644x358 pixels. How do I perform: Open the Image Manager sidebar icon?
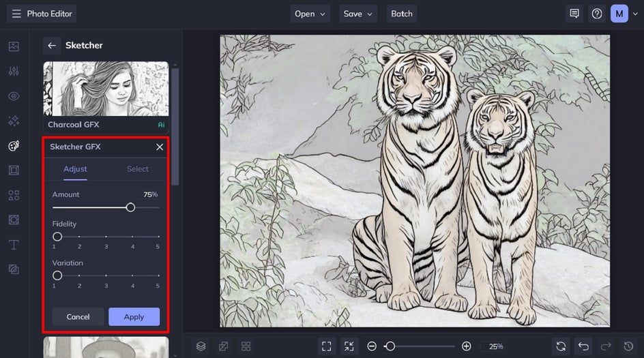coord(14,46)
